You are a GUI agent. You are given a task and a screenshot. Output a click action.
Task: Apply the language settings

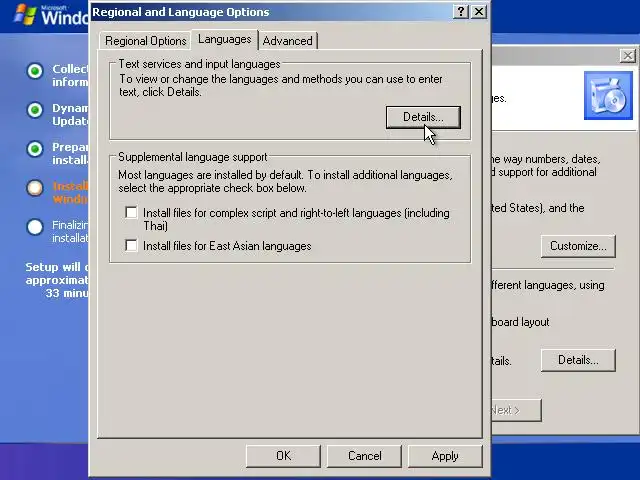[x=445, y=456]
